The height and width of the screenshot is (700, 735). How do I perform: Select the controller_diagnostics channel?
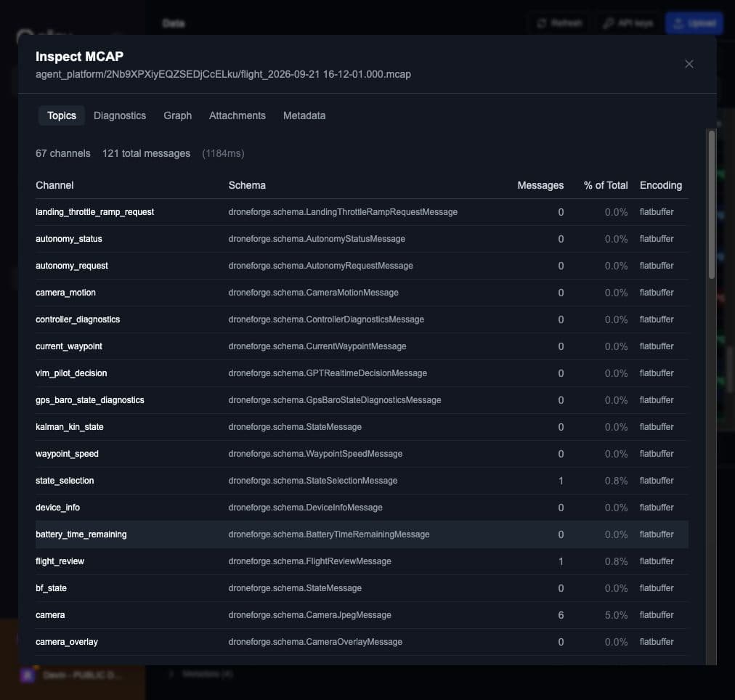78,320
